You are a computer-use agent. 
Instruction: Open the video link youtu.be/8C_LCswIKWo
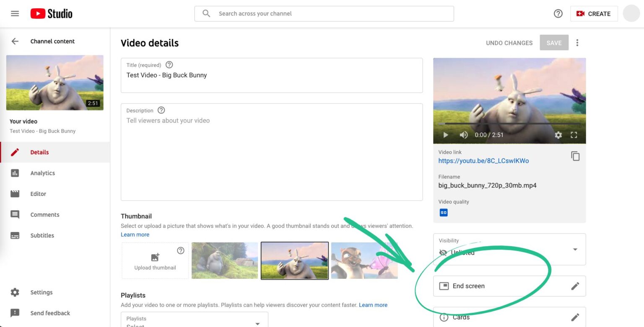[483, 160]
